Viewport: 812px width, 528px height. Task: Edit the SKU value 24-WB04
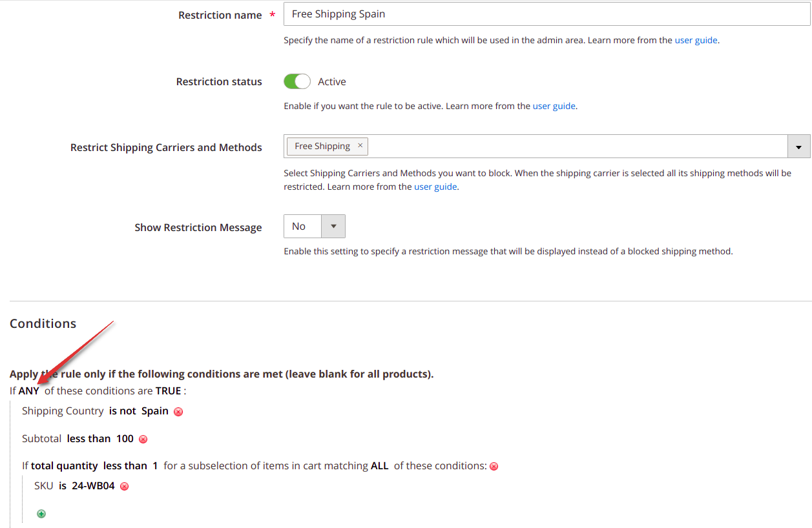[93, 485]
